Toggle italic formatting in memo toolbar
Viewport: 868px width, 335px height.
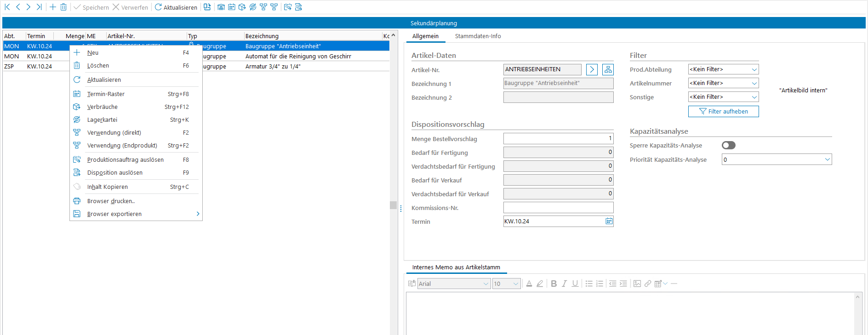(564, 284)
